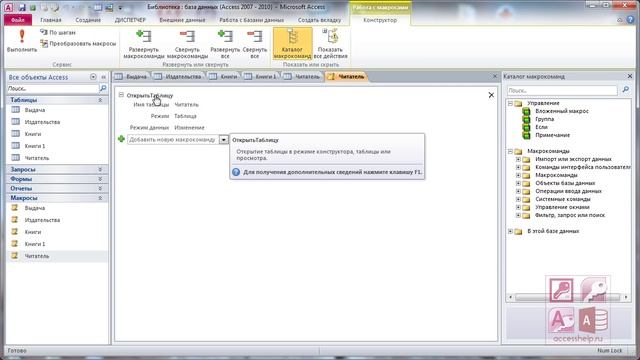The image size is (640, 360).
Task: Run the macro with Выполнить button
Action: (22, 41)
